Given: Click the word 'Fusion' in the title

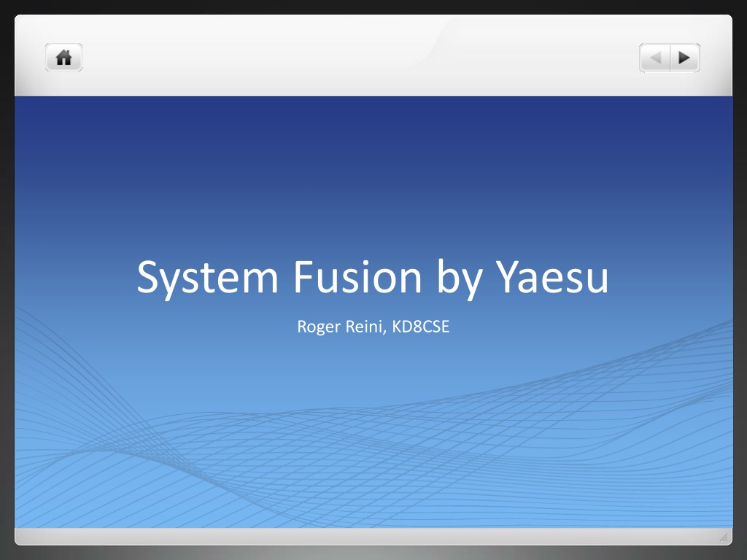Looking at the screenshot, I should click(x=357, y=277).
